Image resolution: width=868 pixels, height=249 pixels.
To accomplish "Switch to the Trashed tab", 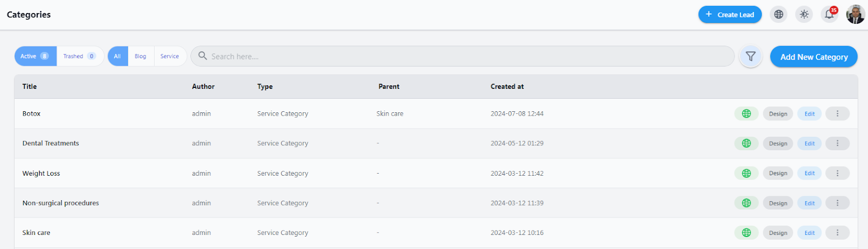I will point(80,56).
